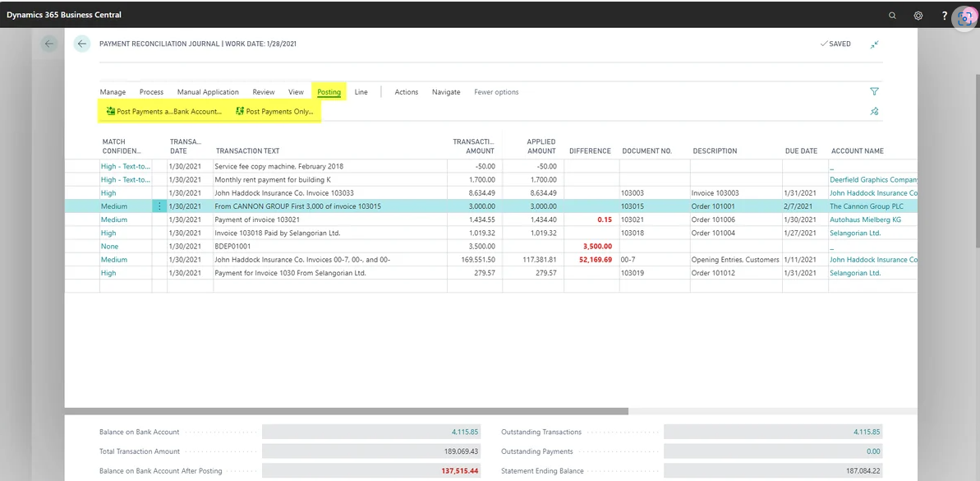Click the empty new line row transaction text

pos(330,286)
